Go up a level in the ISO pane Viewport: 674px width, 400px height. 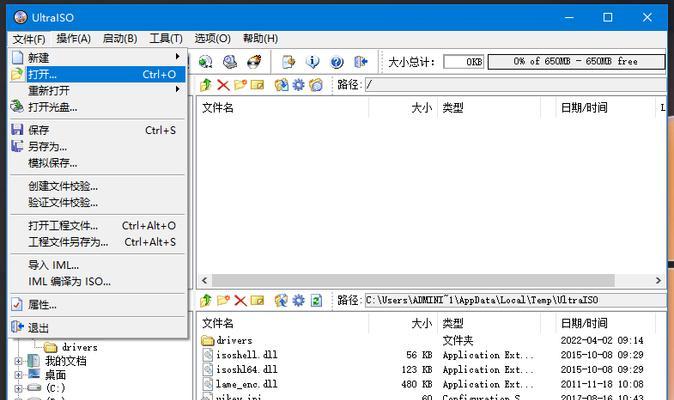[x=205, y=85]
